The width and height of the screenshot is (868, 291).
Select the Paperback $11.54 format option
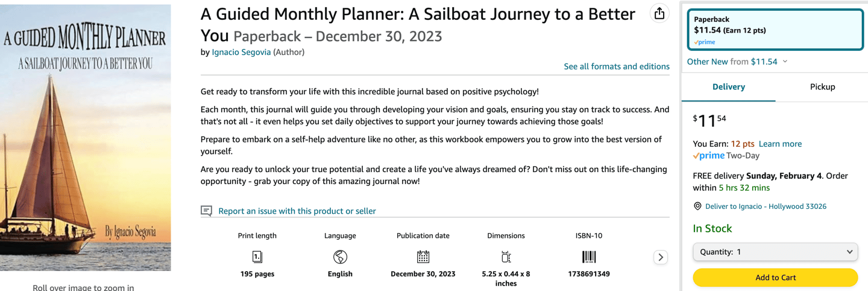775,30
